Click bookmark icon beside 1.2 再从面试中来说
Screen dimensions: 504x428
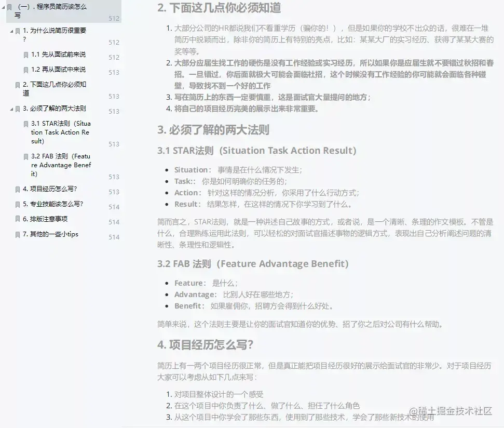click(x=26, y=70)
